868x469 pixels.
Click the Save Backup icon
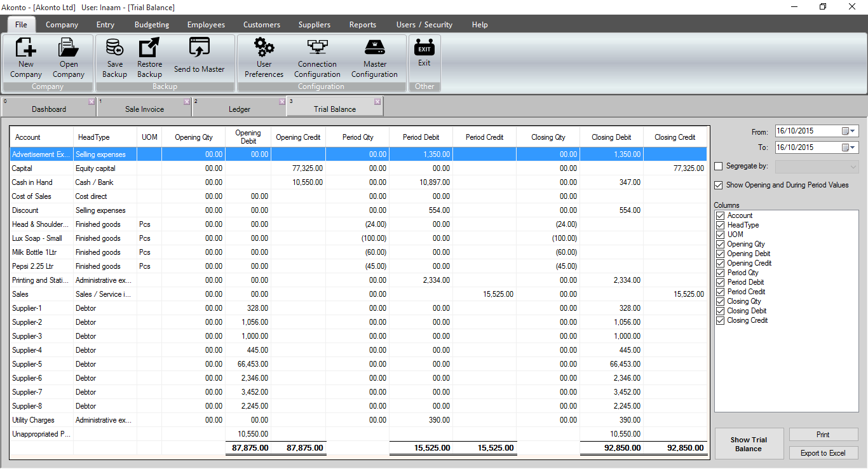click(x=115, y=48)
